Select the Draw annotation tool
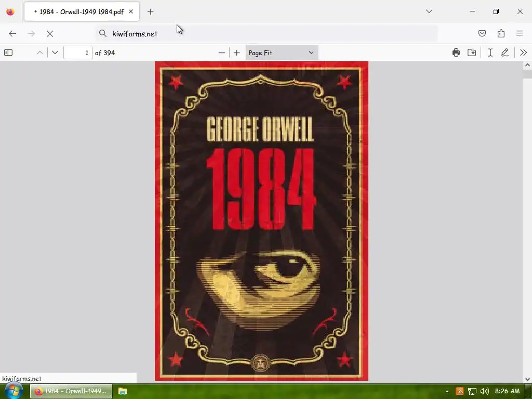This screenshot has height=399, width=532. (x=505, y=52)
